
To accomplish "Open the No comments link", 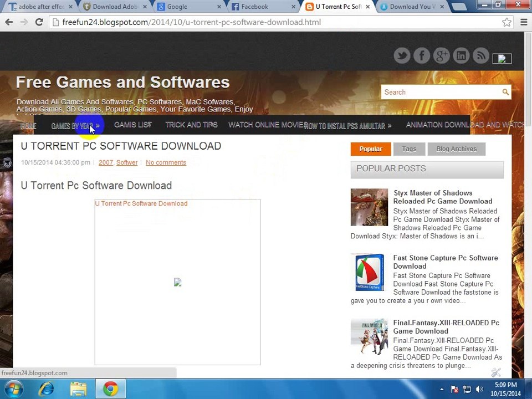I will (166, 162).
